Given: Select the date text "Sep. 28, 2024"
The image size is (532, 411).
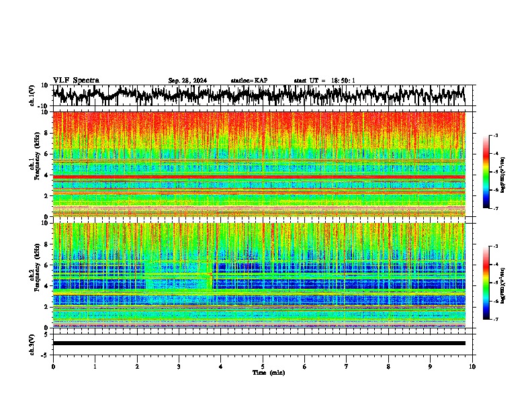Looking at the screenshot, I should pos(187,81).
